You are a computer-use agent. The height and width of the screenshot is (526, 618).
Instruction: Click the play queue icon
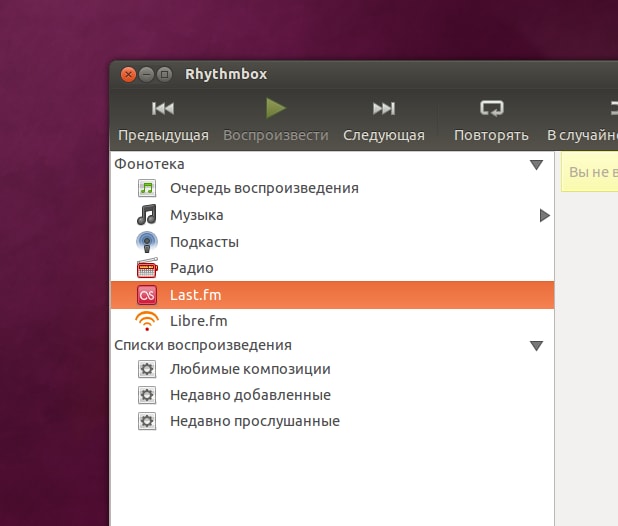pos(147,188)
